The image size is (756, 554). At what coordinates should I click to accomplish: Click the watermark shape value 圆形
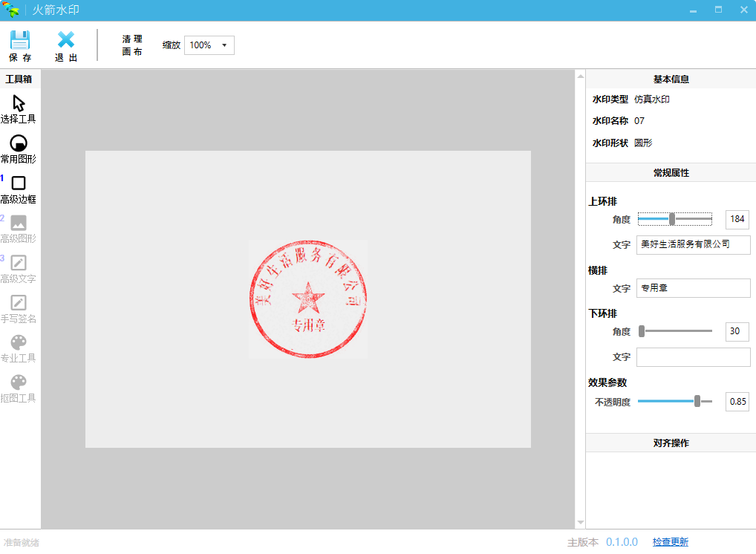[643, 143]
